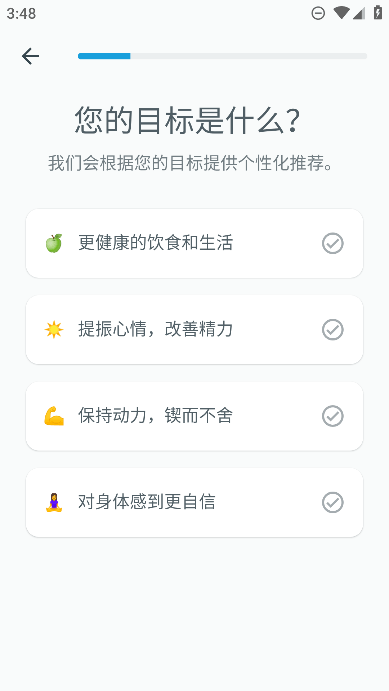Screen dimensions: 389x691
Task: Check the 更健康的饮食和生活 checkmark circle
Action: pos(333,243)
